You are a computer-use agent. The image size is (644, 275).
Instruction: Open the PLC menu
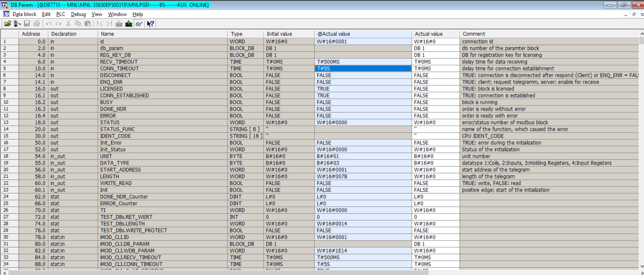click(61, 14)
